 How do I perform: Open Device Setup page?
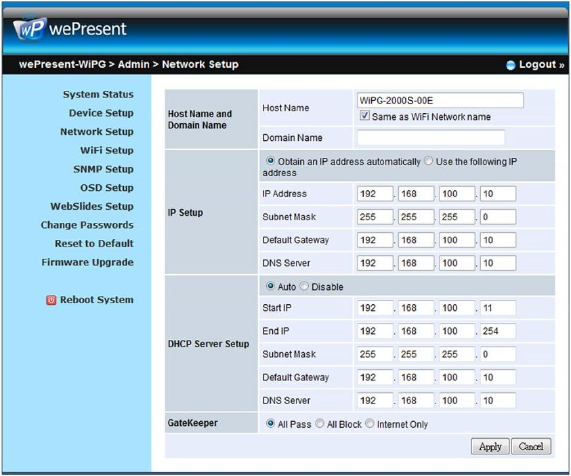101,113
